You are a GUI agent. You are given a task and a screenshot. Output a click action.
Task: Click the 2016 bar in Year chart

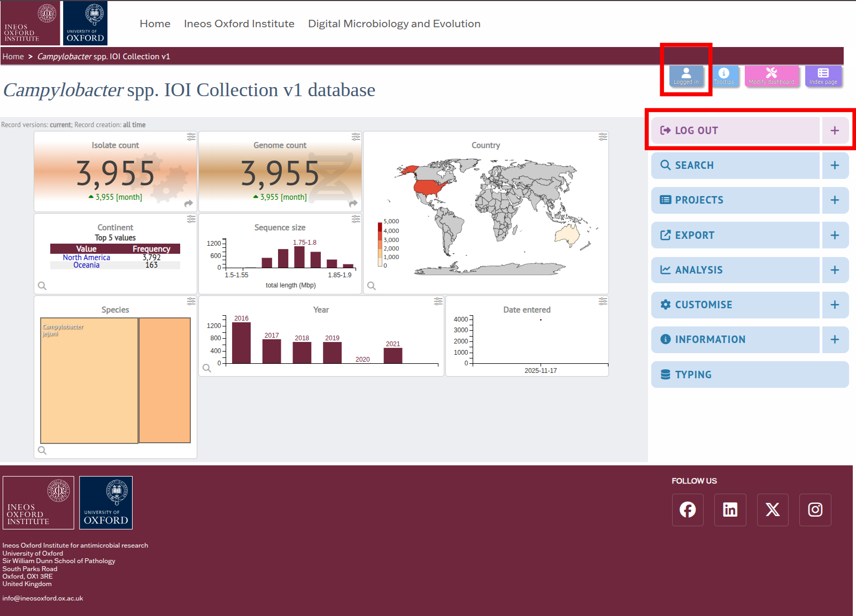[241, 343]
